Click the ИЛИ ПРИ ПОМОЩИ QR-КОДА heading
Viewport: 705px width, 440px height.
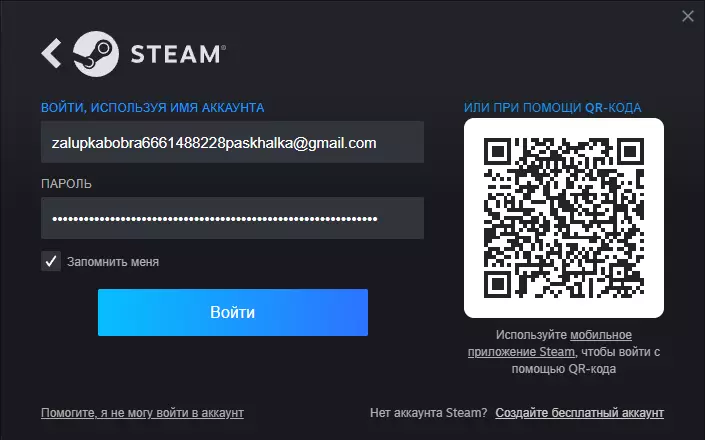tap(553, 108)
